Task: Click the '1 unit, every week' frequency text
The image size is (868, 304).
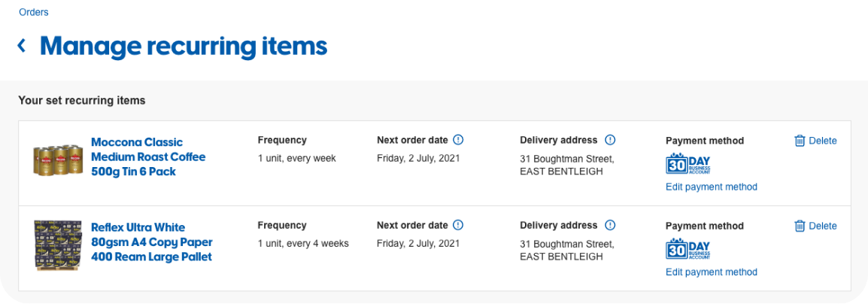Action: pyautogui.click(x=296, y=158)
